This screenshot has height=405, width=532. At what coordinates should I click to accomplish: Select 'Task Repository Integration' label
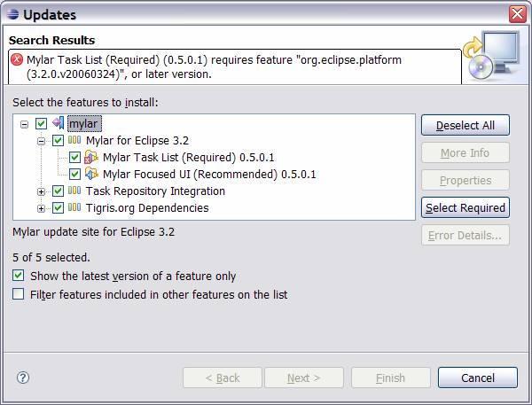coord(155,191)
